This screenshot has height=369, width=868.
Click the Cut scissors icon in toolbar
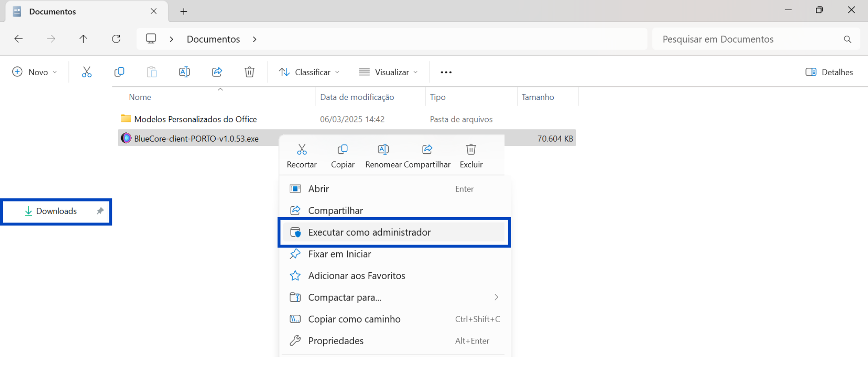tap(87, 72)
